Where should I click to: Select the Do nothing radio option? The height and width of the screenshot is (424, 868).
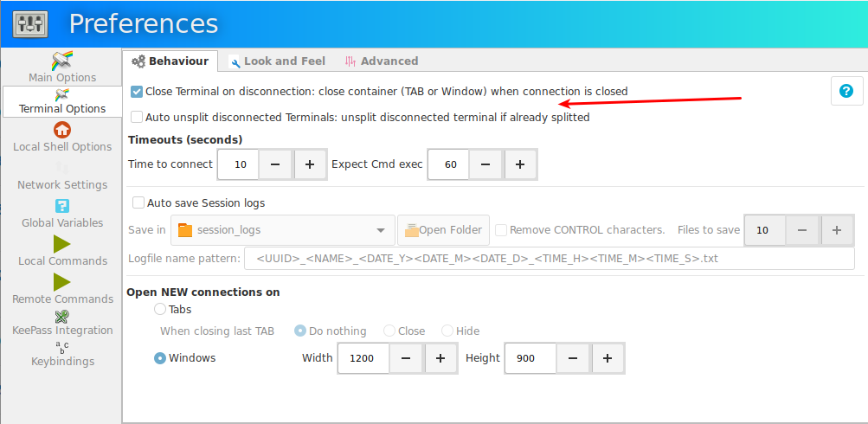click(300, 331)
